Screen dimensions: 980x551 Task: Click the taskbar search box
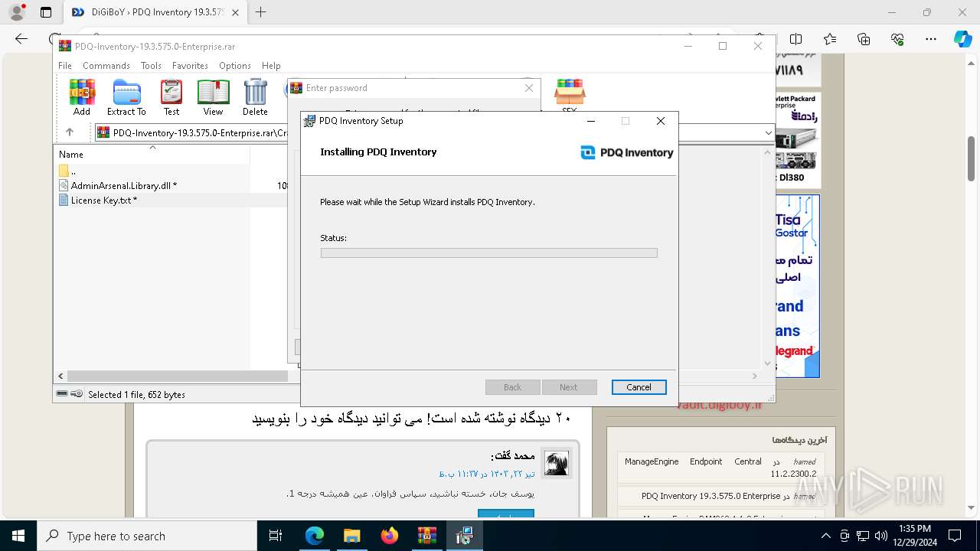(147, 536)
